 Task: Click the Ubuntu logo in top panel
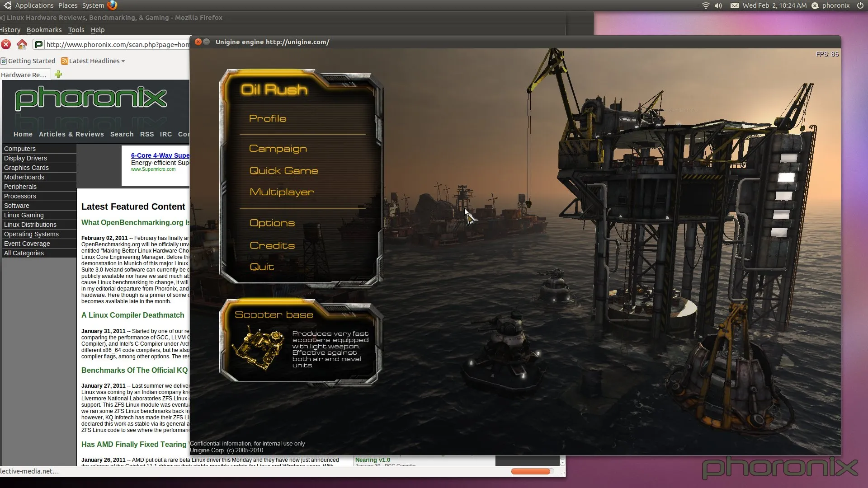click(7, 5)
